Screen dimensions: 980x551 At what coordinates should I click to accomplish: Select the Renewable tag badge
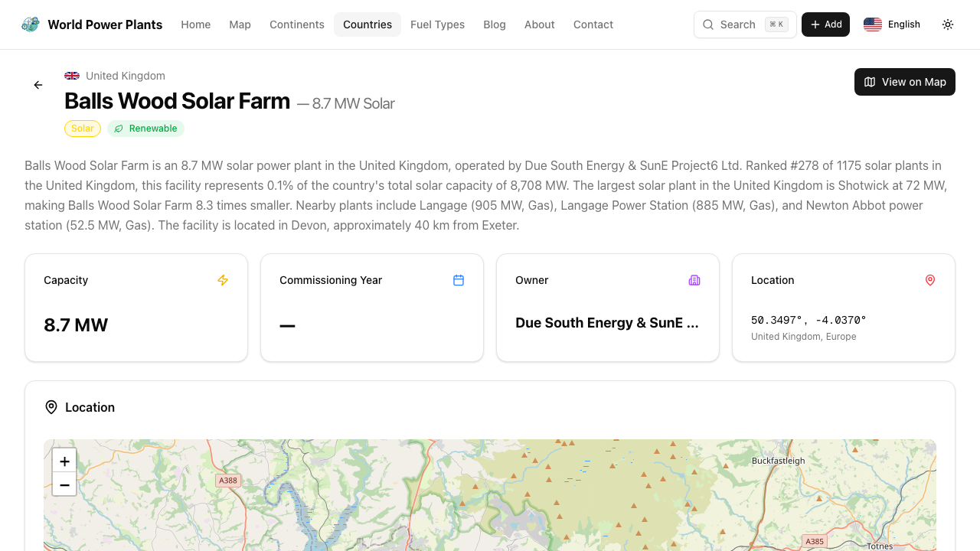click(145, 128)
